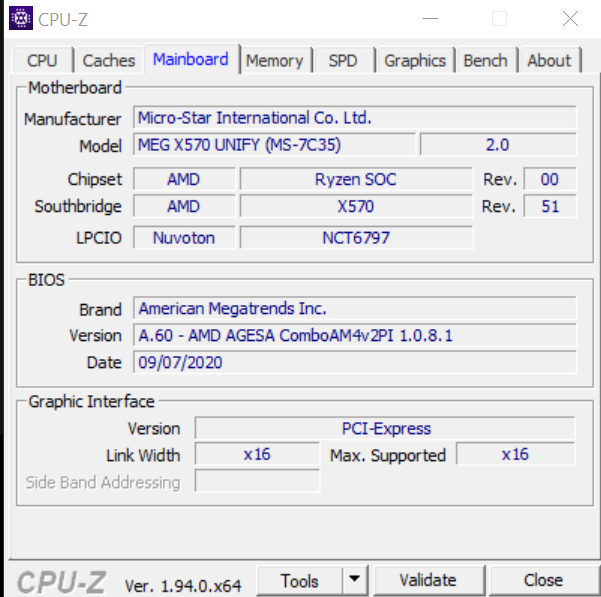This screenshot has width=601, height=597.
Task: Select BIOS brand American Megatrends Inc.
Action: click(x=355, y=308)
